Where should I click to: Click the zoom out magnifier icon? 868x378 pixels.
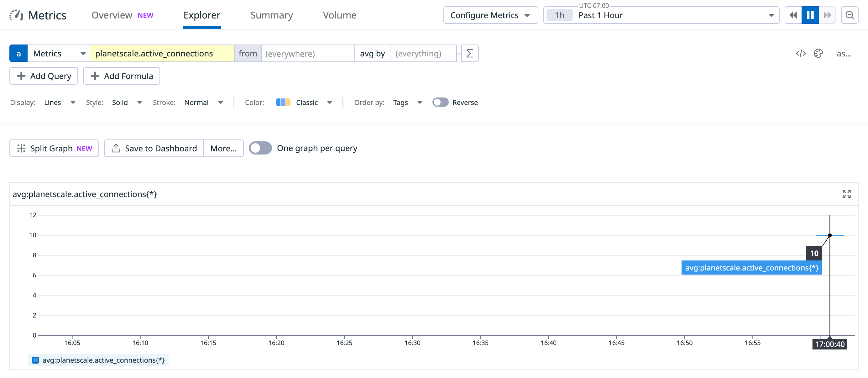[850, 15]
